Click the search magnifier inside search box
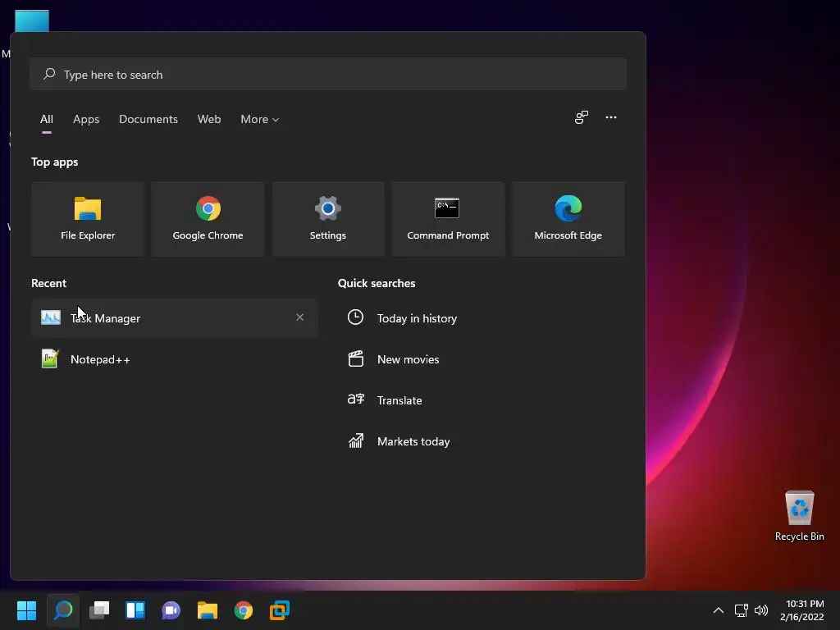 coord(49,74)
